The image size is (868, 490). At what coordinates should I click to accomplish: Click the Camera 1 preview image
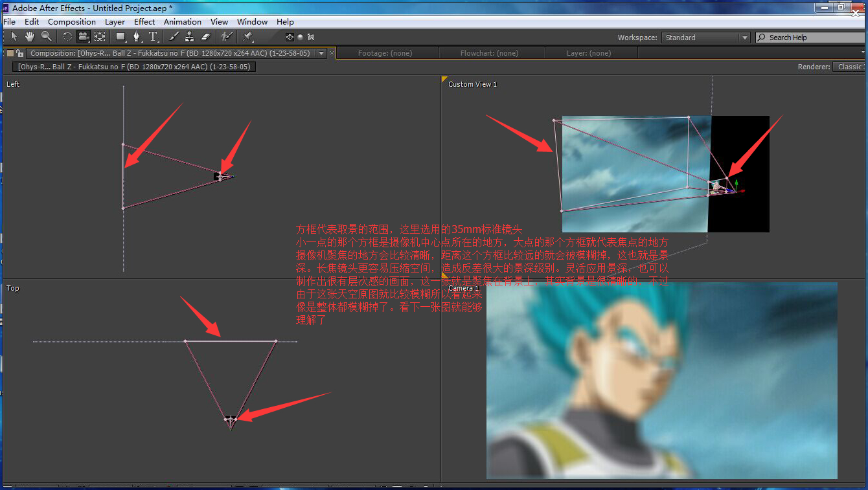661,381
